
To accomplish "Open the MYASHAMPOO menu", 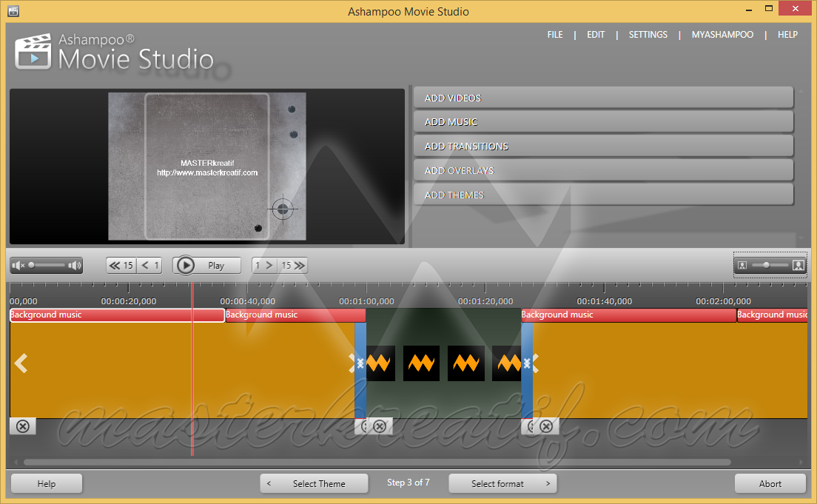I will tap(722, 34).
